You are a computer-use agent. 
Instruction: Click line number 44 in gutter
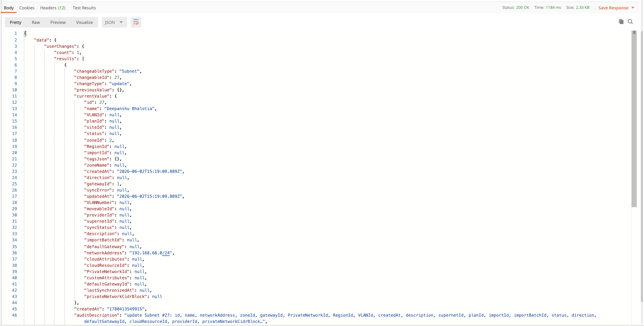[15, 303]
